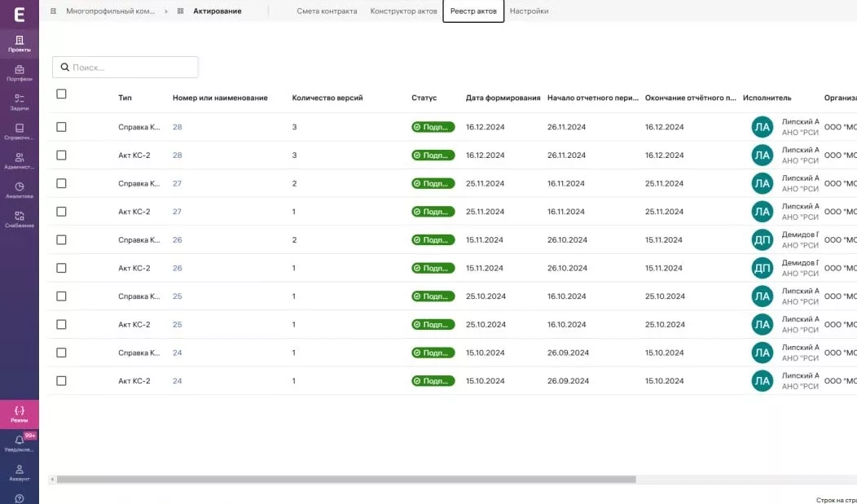Open the Аккаунт sidebar icon
The image size is (857, 504).
(20, 472)
